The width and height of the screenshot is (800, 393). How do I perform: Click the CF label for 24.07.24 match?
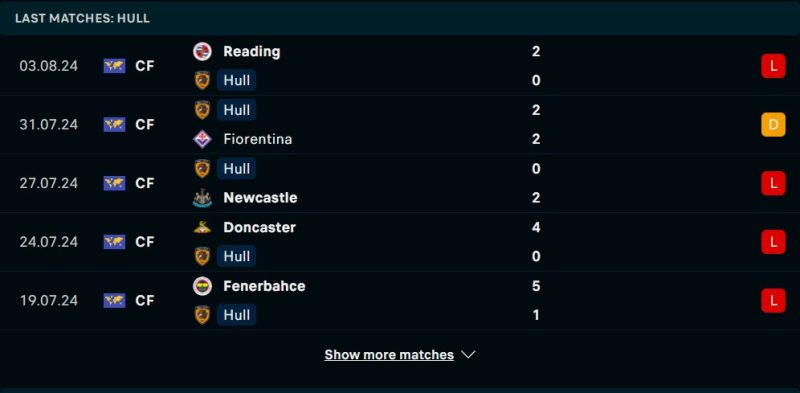click(145, 242)
